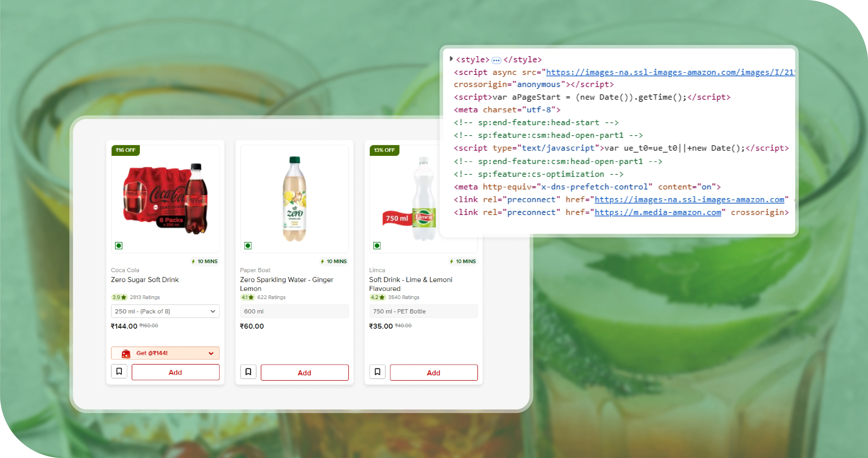Open the Zero Sugar Soft Drink product title
Screen dimensions: 868x458
tap(145, 280)
